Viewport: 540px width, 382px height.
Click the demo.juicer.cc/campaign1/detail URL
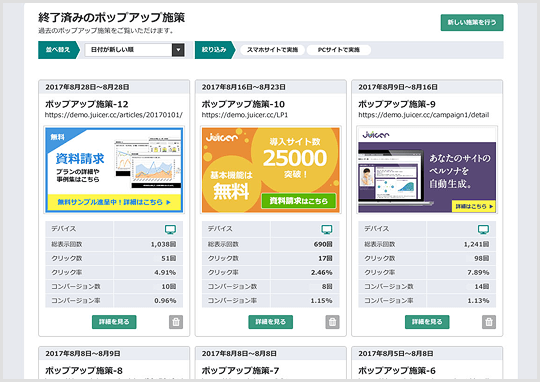pos(424,115)
